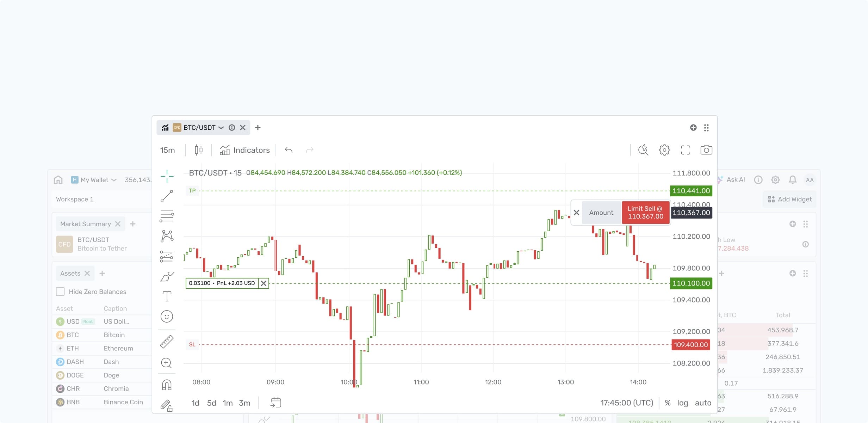This screenshot has height=423, width=868.
Task: Go to the home page icon
Action: pyautogui.click(x=58, y=180)
